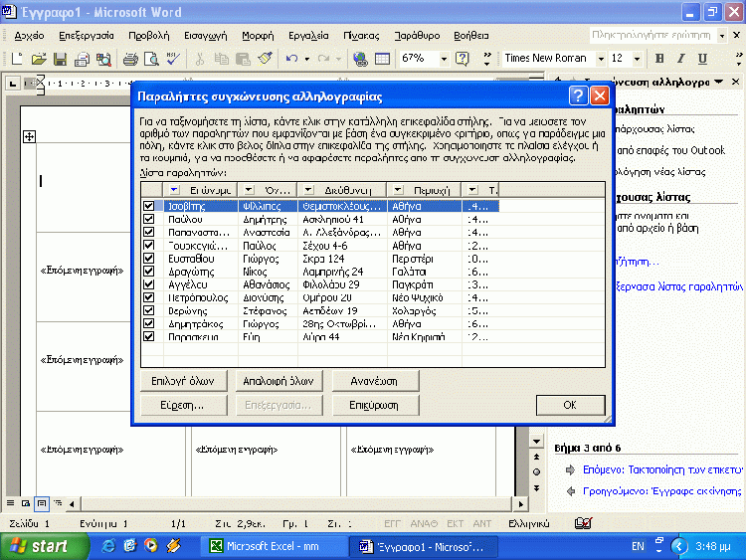Launch Windows Media Player from quick launch

(x=151, y=546)
